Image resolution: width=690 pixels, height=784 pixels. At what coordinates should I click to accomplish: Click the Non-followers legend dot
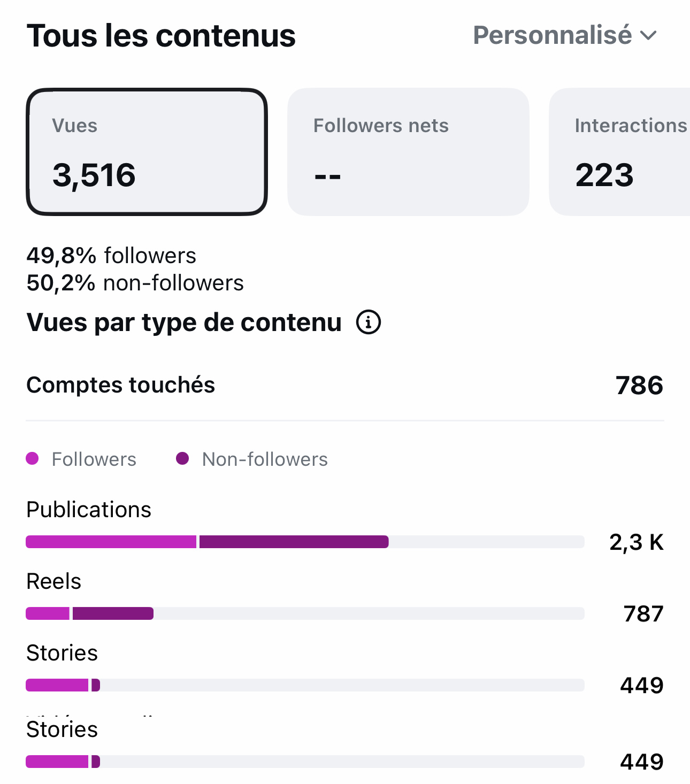(182, 458)
